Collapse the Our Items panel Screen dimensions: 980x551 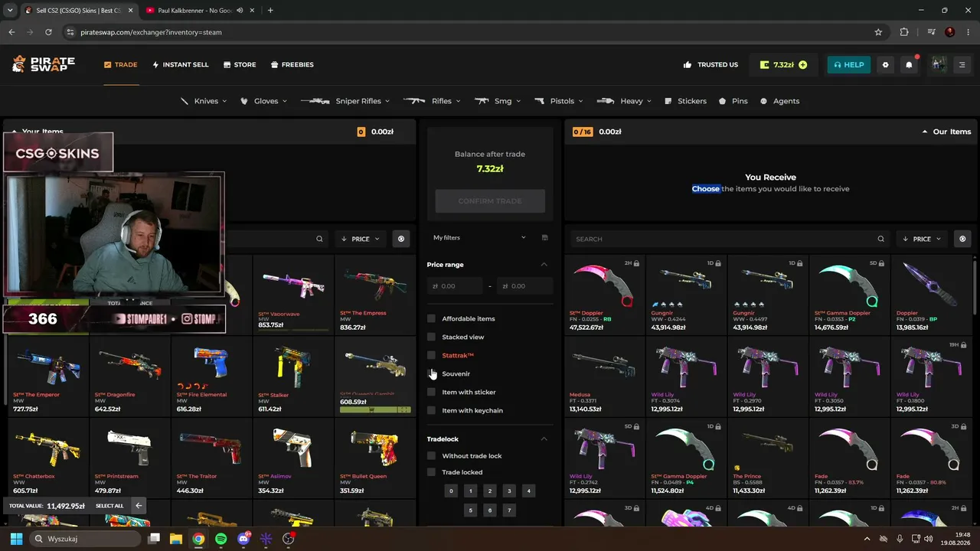coord(925,132)
